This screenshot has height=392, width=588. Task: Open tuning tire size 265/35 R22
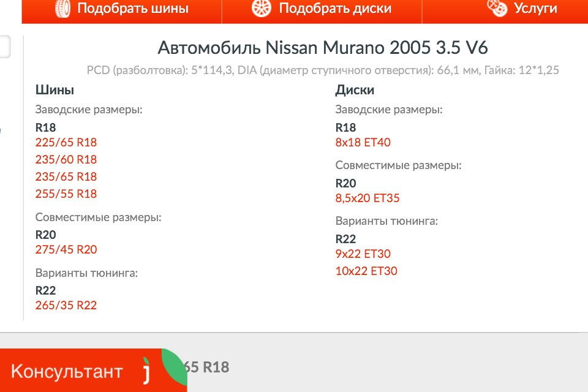(x=66, y=306)
